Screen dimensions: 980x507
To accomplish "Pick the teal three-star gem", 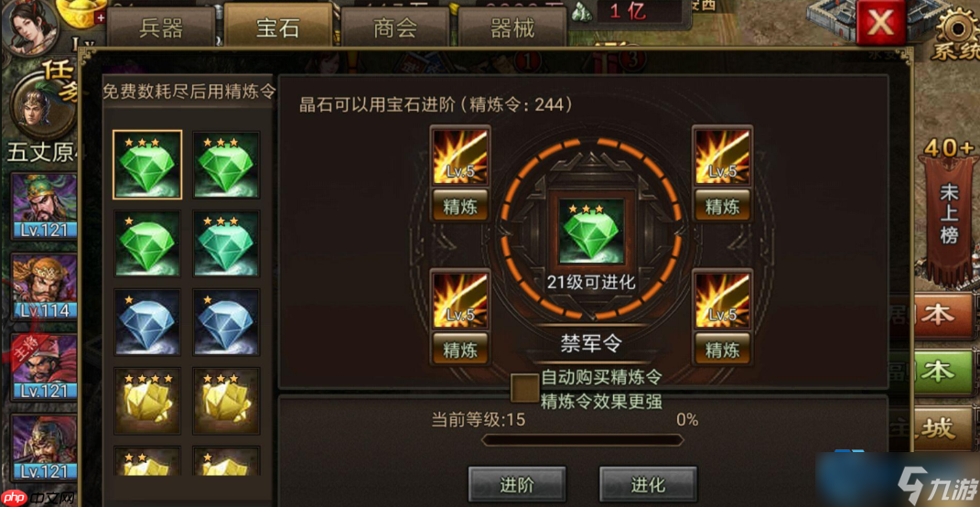I will click(x=226, y=243).
